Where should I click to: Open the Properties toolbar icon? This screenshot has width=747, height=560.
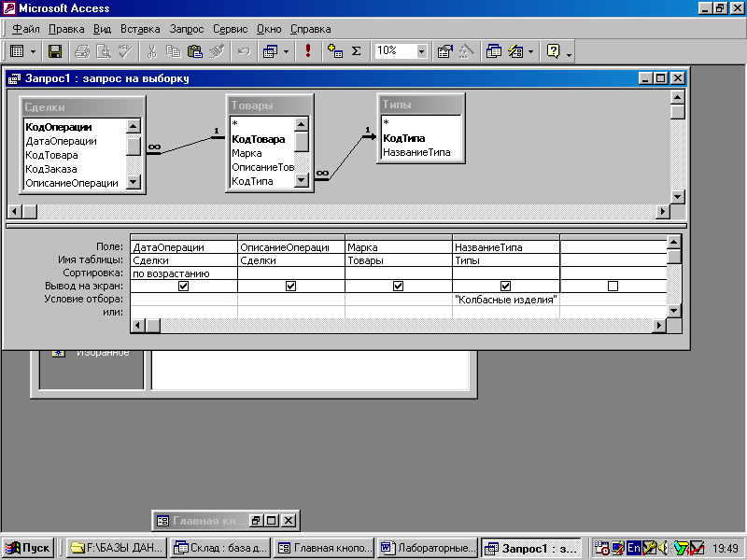pyautogui.click(x=445, y=51)
